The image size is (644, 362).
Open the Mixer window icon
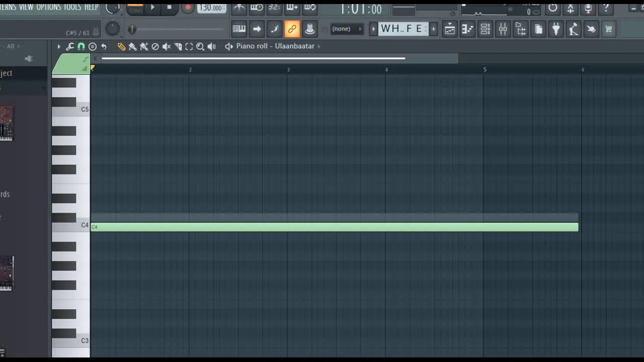pos(503,29)
